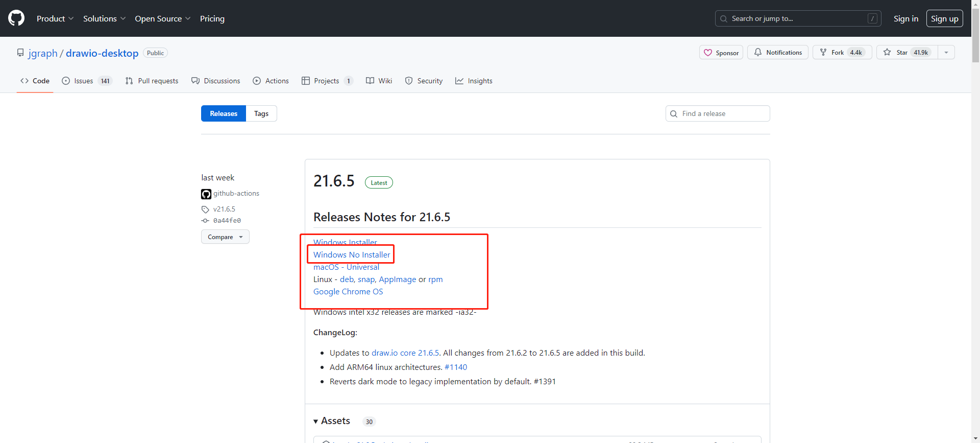Go to the Pricing page
Image resolution: width=980 pixels, height=443 pixels.
(212, 18)
